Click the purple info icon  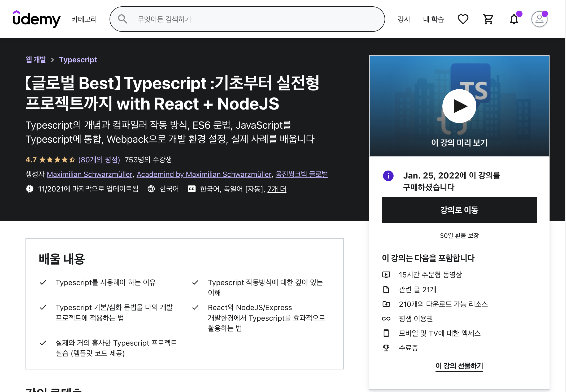[388, 176]
